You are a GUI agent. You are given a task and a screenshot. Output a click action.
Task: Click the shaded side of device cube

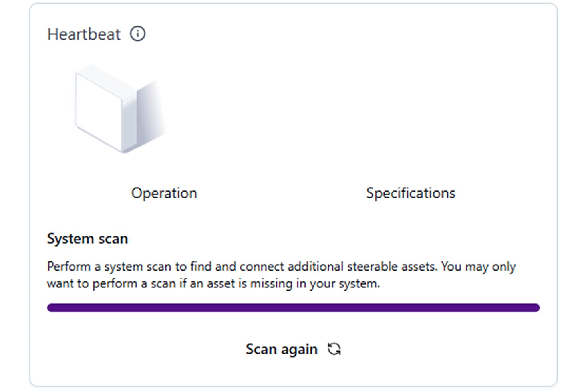pyautogui.click(x=151, y=113)
